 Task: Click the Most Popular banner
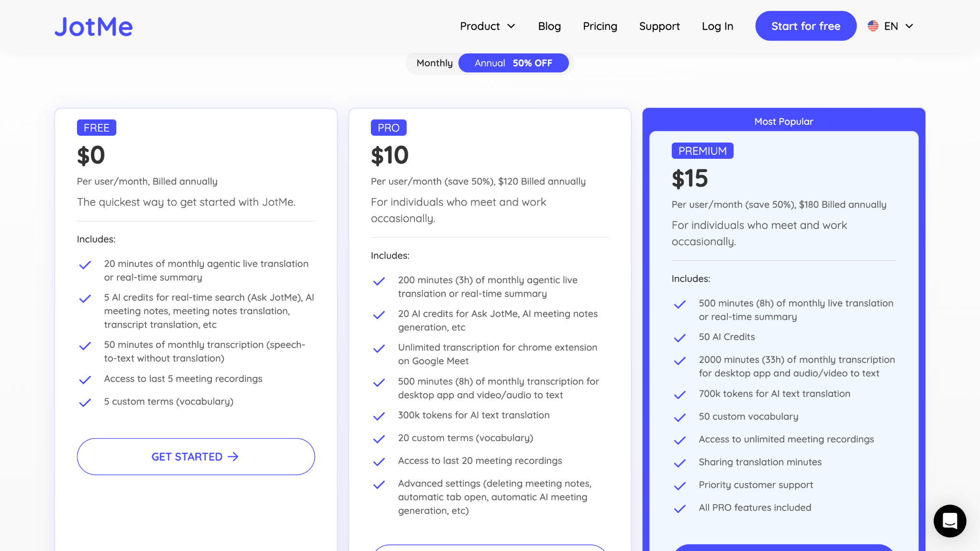(784, 121)
